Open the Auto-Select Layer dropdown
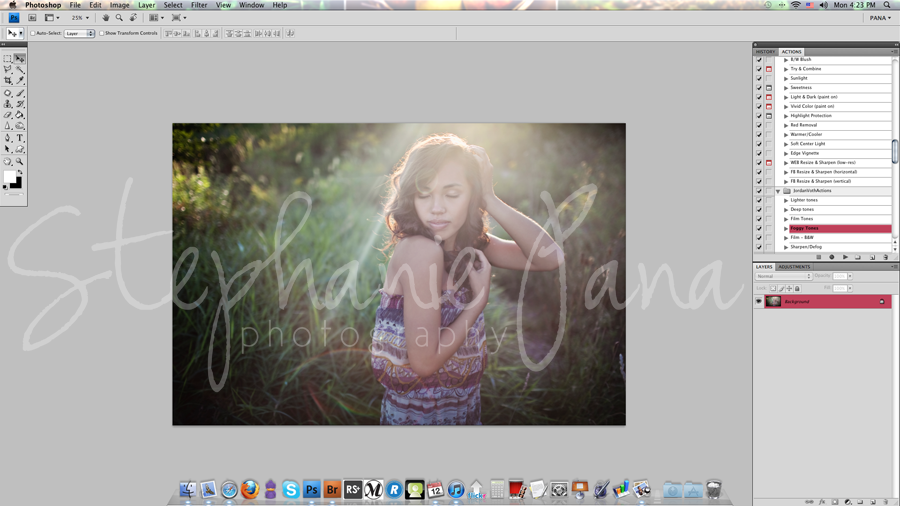Image resolution: width=900 pixels, height=506 pixels. [x=79, y=33]
